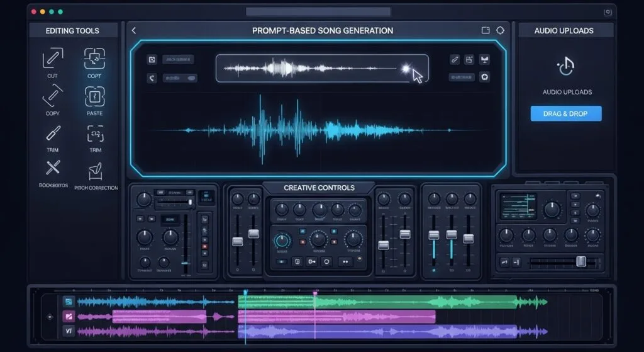Image resolution: width=644 pixels, height=352 pixels.
Task: Click the clipboard-style button in Creative Controls
Action: pyautogui.click(x=297, y=261)
